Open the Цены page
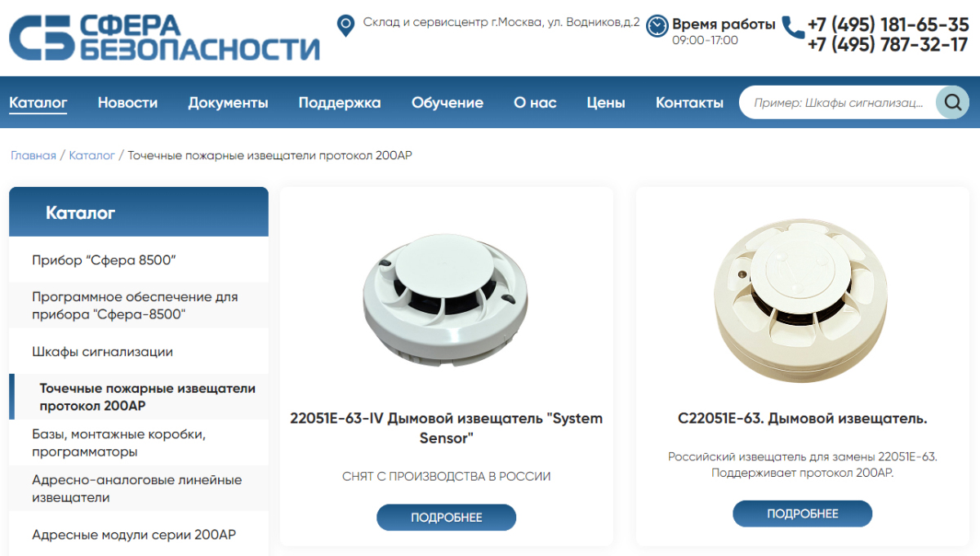 pos(606,103)
